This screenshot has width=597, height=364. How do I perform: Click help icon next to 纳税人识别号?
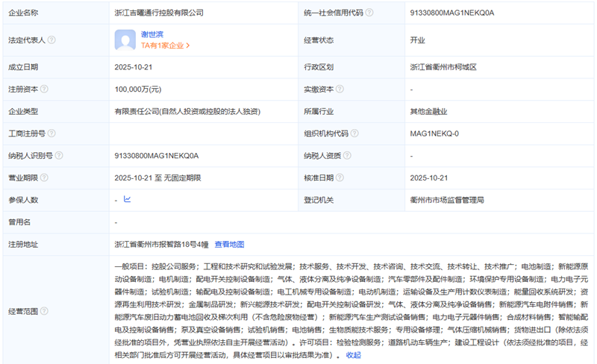point(60,156)
